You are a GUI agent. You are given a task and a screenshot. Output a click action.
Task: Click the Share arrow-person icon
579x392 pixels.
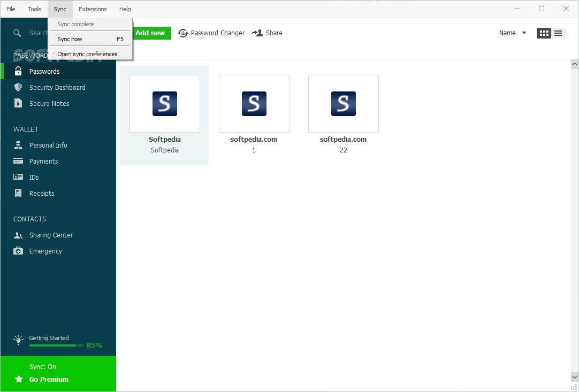(x=257, y=33)
